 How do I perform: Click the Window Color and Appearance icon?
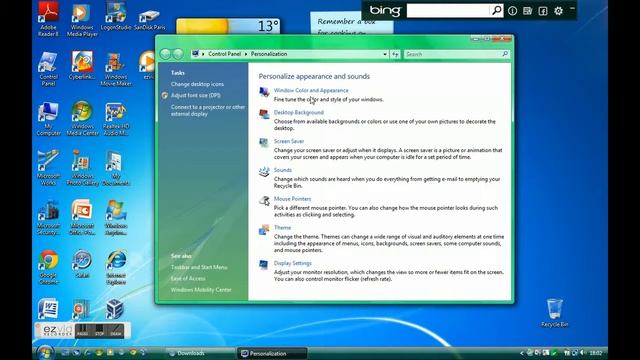[264, 92]
